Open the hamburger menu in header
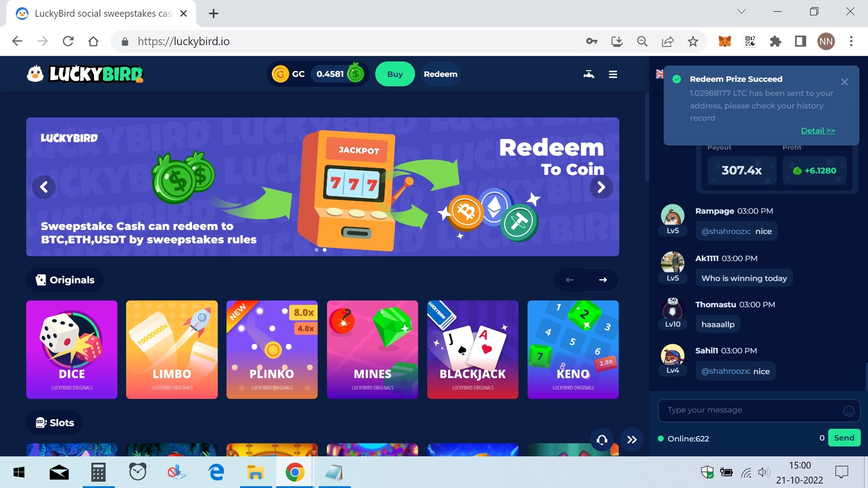This screenshot has height=488, width=868. click(613, 74)
